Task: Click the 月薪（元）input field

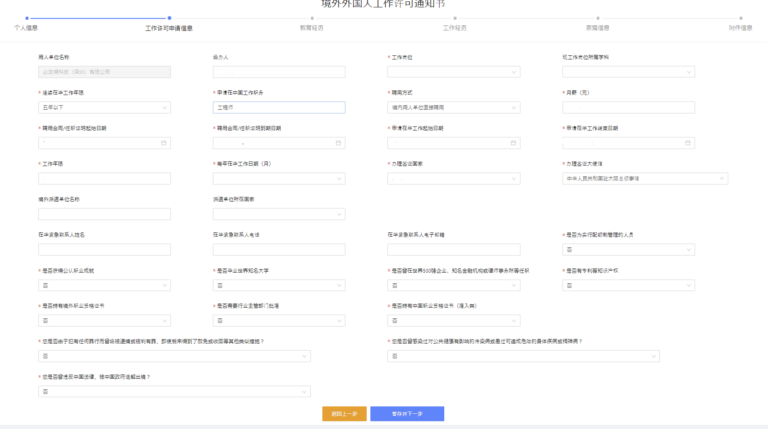Action: pyautogui.click(x=628, y=107)
